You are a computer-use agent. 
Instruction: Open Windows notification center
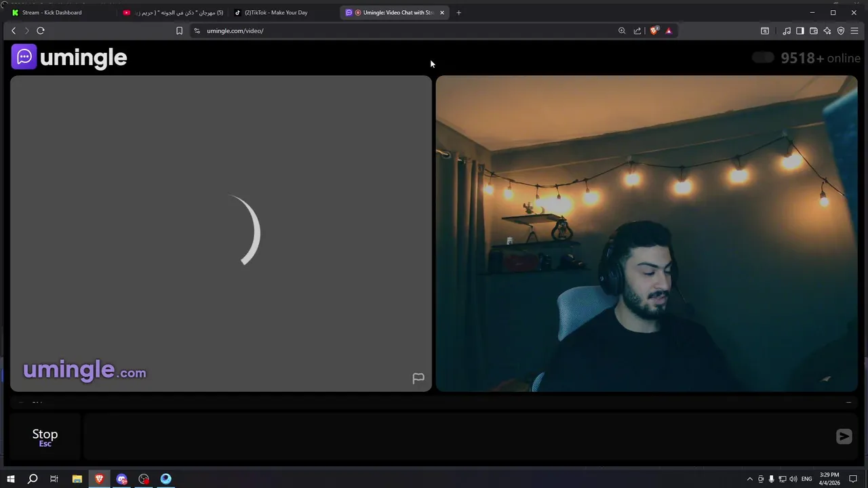pyautogui.click(x=853, y=479)
